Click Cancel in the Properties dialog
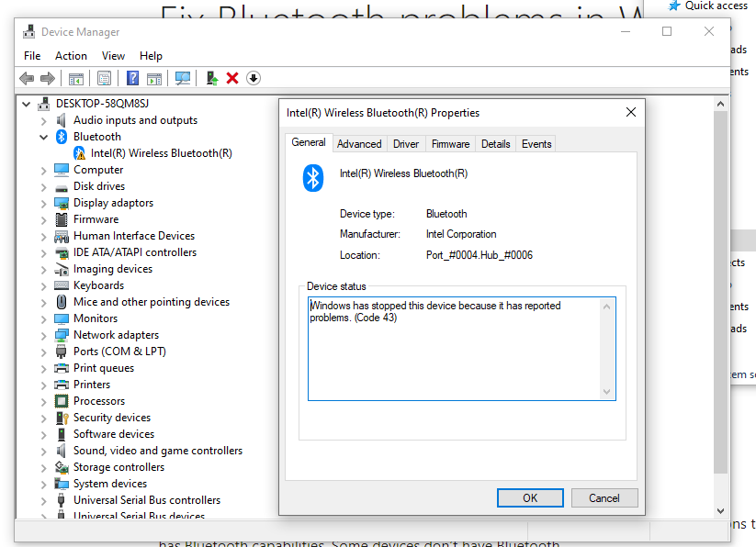Screen dimensions: 756x547 point(604,497)
